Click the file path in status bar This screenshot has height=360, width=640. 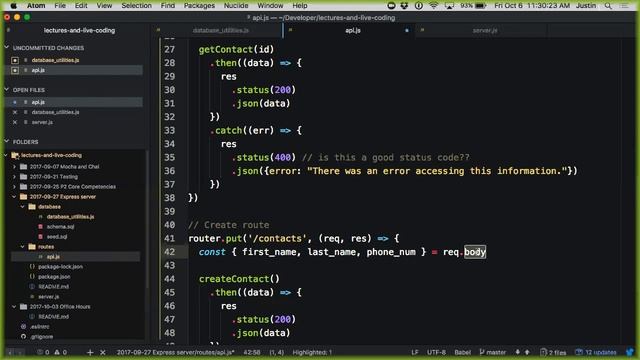tap(176, 352)
